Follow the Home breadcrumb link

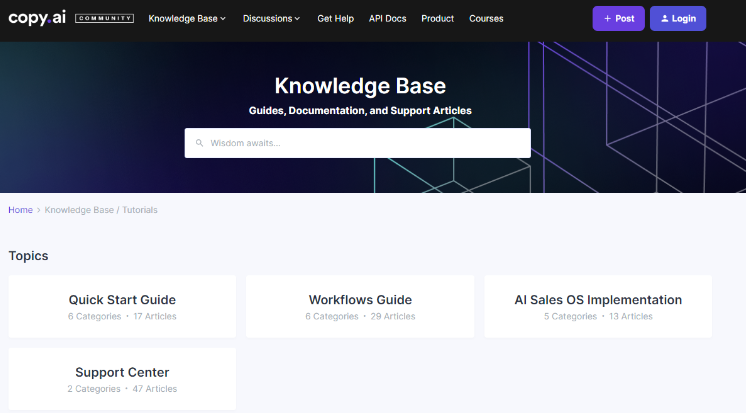(20, 210)
